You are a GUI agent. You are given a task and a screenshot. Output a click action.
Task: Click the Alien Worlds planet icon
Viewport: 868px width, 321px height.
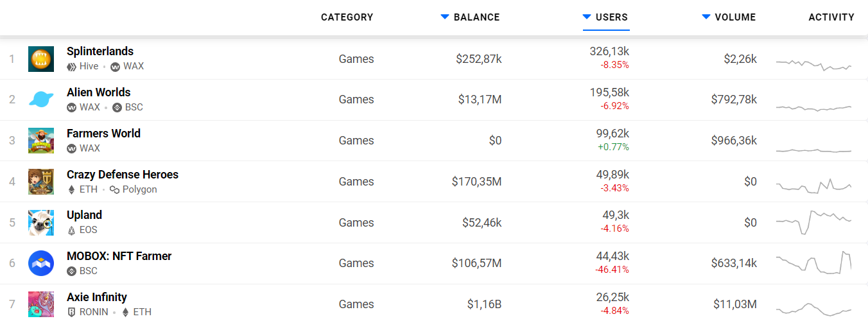click(x=41, y=100)
